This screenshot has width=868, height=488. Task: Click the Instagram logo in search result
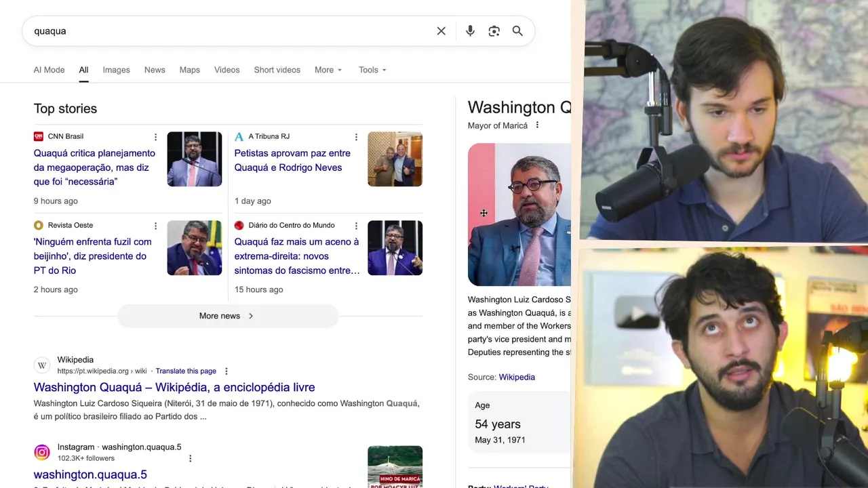pyautogui.click(x=42, y=452)
